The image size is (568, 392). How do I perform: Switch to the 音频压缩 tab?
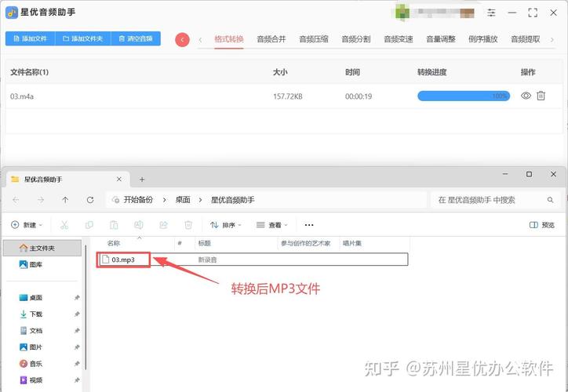(x=314, y=39)
